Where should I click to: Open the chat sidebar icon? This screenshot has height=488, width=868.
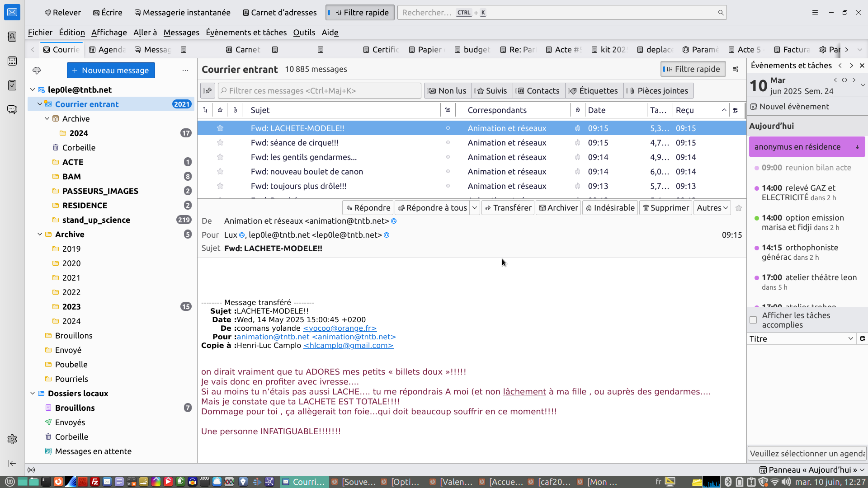click(x=12, y=109)
